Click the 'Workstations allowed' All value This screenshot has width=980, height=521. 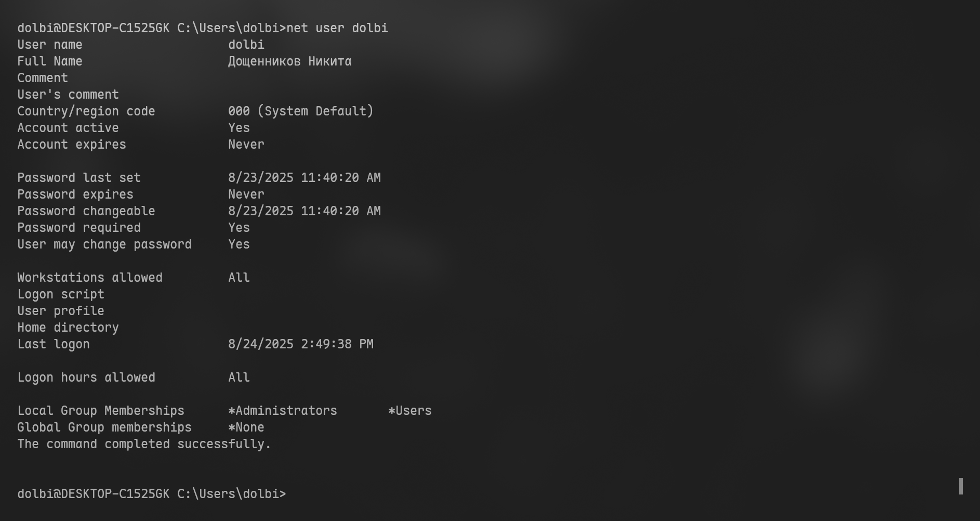[239, 278]
